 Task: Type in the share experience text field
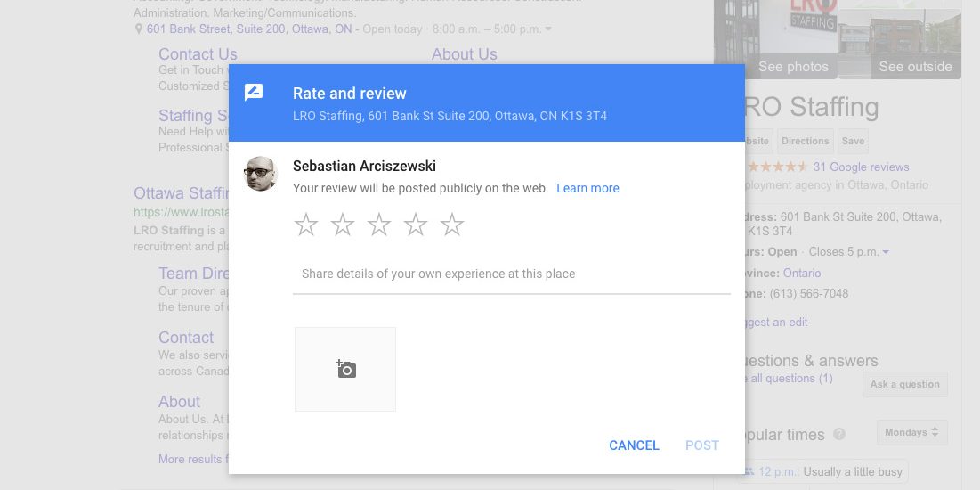511,274
